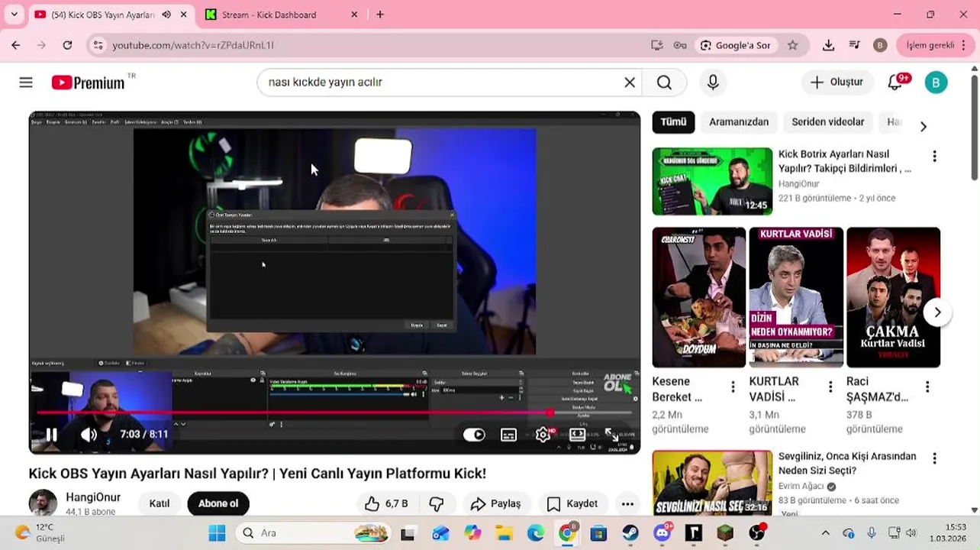Open Steam from the taskbar
980x550 pixels.
point(630,533)
